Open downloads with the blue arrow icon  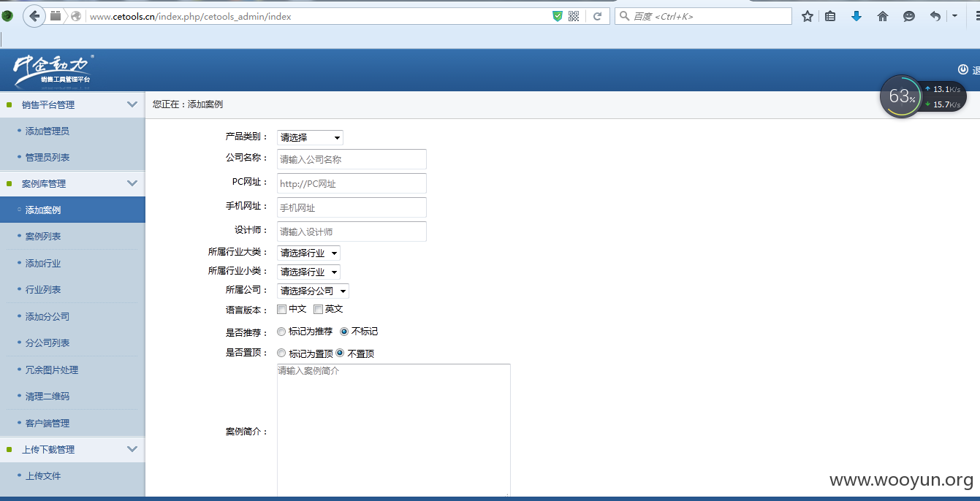pos(856,16)
